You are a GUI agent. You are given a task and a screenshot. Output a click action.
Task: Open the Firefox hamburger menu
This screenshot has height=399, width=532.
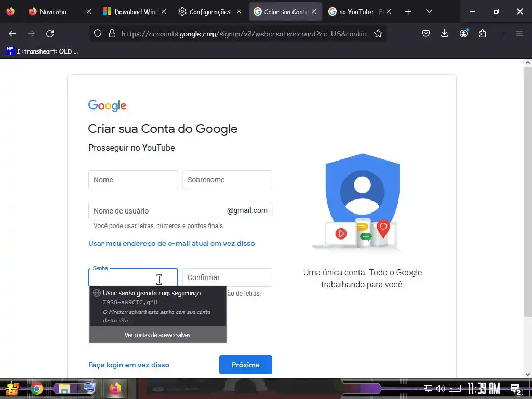click(x=519, y=34)
